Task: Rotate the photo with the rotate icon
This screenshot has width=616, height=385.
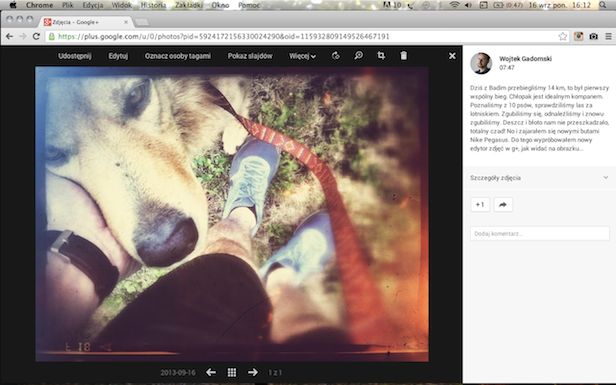Action: tap(336, 56)
